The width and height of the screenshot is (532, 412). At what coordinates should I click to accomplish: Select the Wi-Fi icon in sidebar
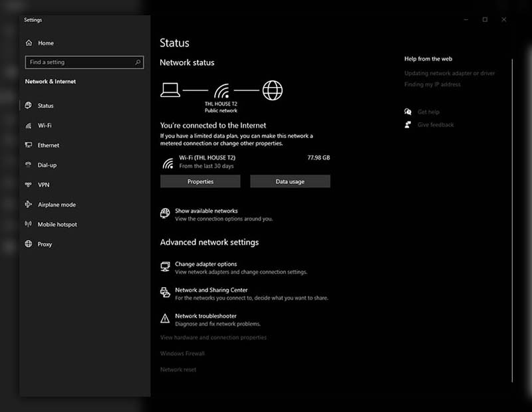click(29, 126)
